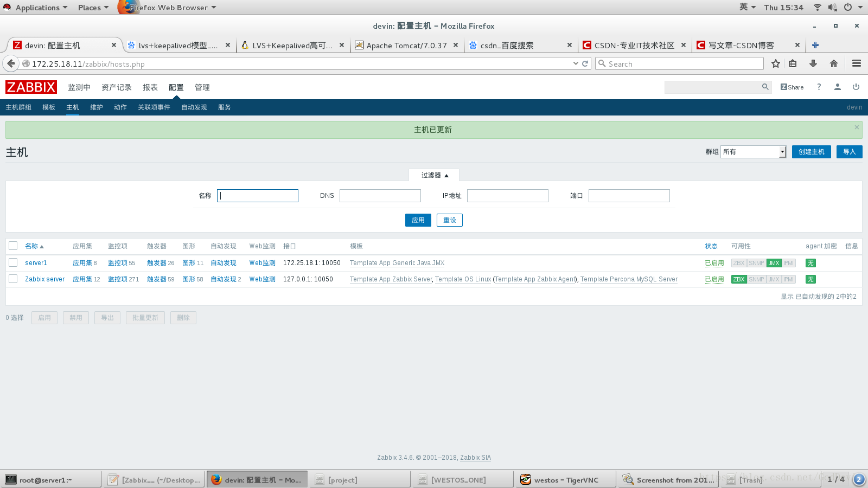Focus the filter IP address input field

(508, 196)
